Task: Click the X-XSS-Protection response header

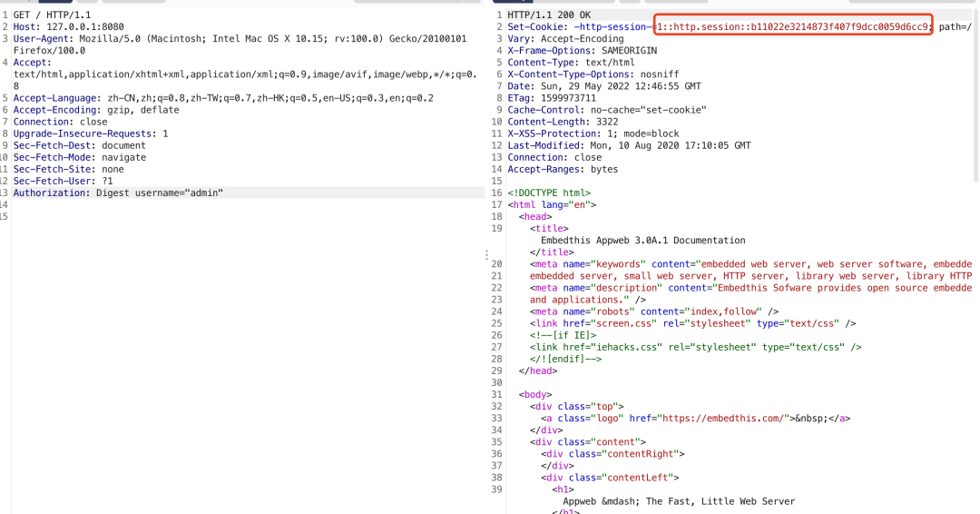Action: 598,133
